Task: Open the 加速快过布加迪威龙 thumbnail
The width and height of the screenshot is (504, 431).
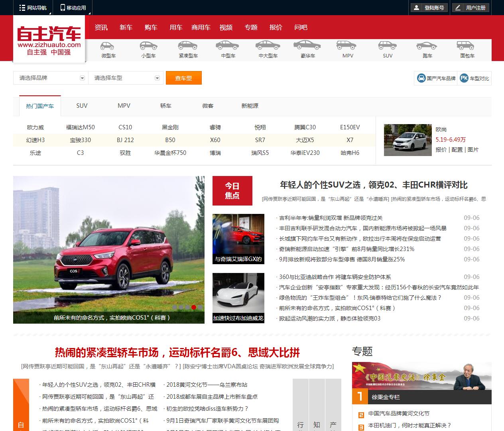Action: click(238, 298)
